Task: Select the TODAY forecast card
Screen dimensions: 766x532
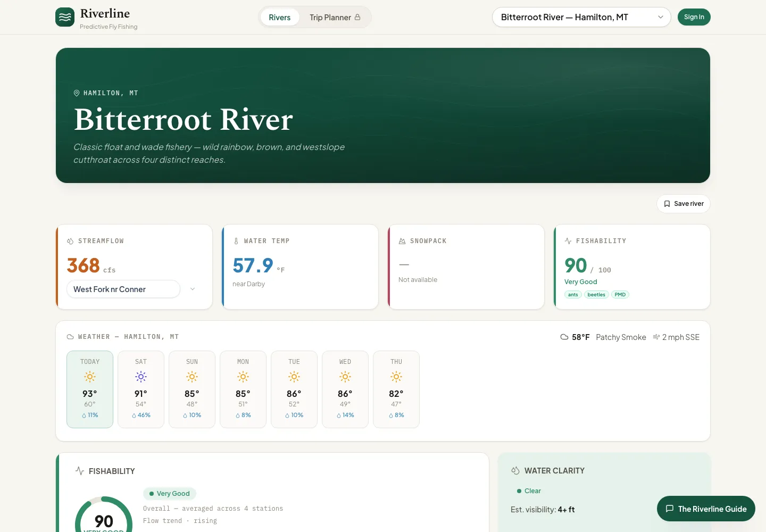Action: click(90, 389)
